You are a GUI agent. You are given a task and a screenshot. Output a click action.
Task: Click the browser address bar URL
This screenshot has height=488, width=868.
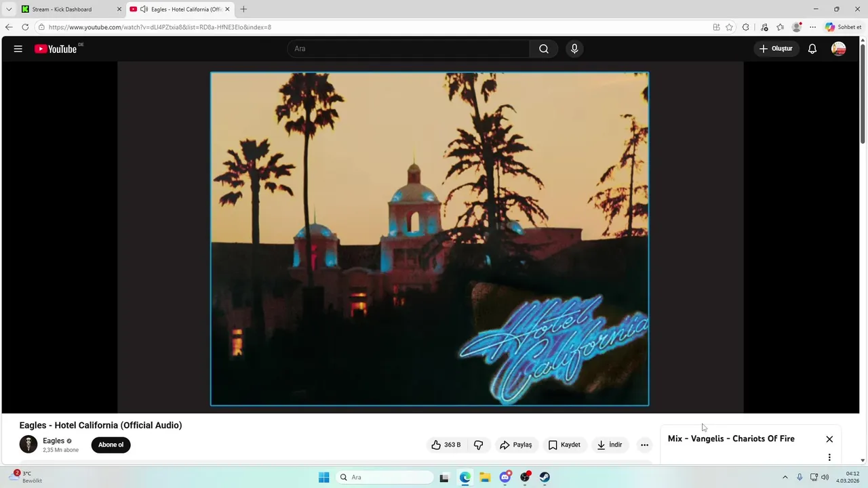[160, 27]
